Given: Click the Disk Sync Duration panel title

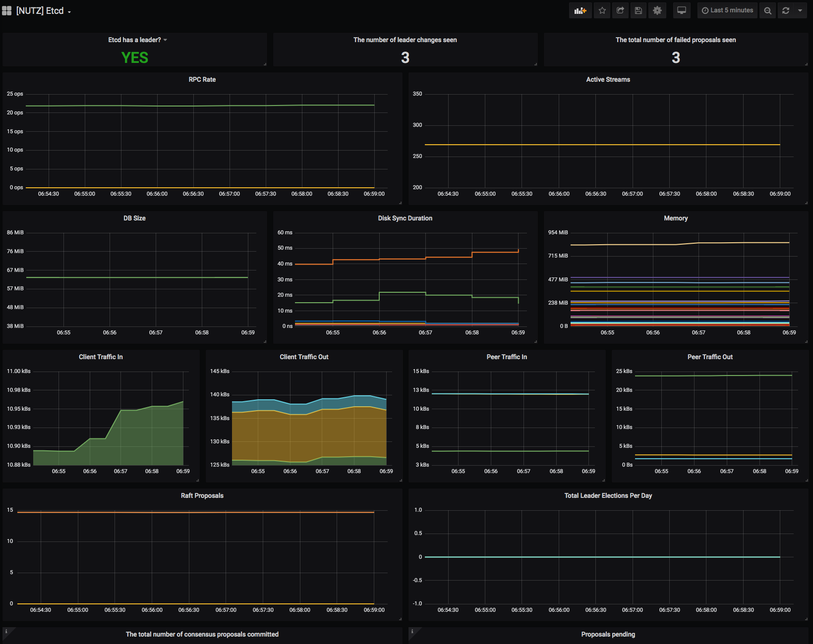Looking at the screenshot, I should pos(405,218).
